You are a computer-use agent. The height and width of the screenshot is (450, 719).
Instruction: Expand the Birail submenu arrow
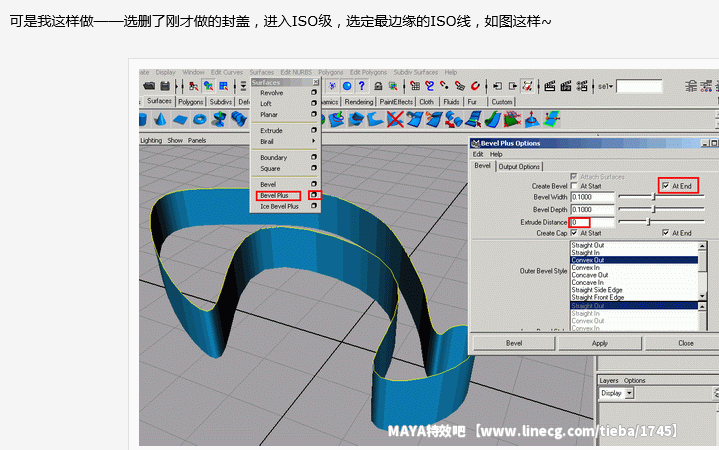314,141
